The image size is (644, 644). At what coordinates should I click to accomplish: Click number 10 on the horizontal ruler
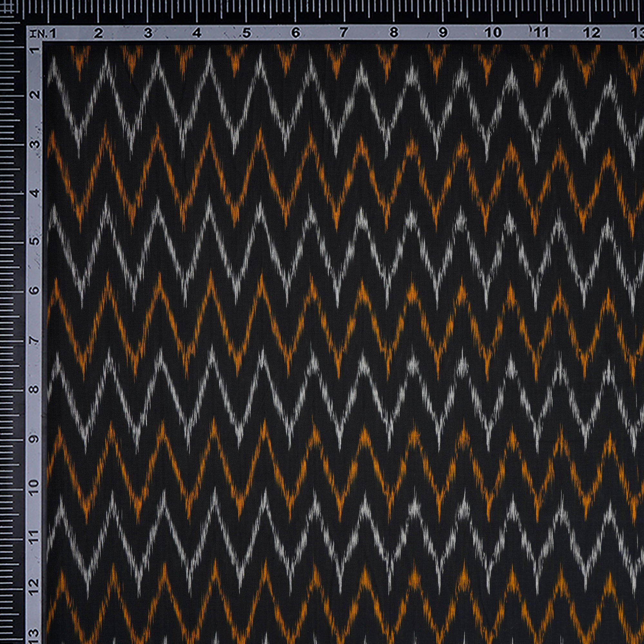(493, 33)
